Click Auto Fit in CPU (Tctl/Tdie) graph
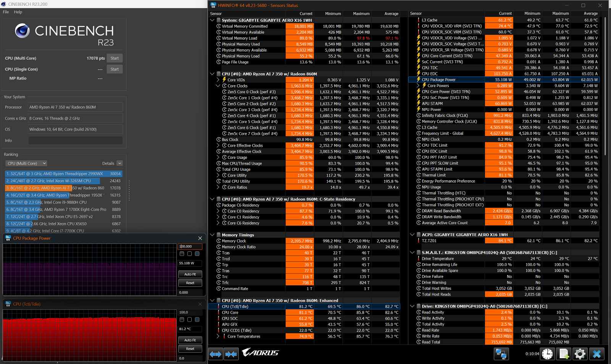The height and width of the screenshot is (364, 611). [190, 340]
